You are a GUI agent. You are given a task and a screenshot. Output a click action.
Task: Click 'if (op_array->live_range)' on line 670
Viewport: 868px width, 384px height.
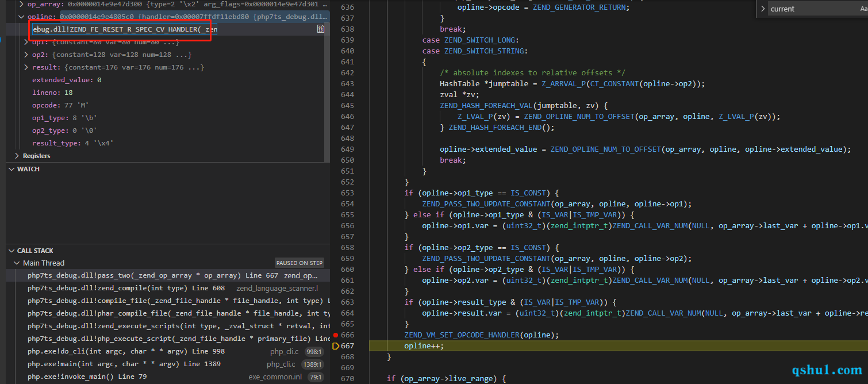point(446,378)
